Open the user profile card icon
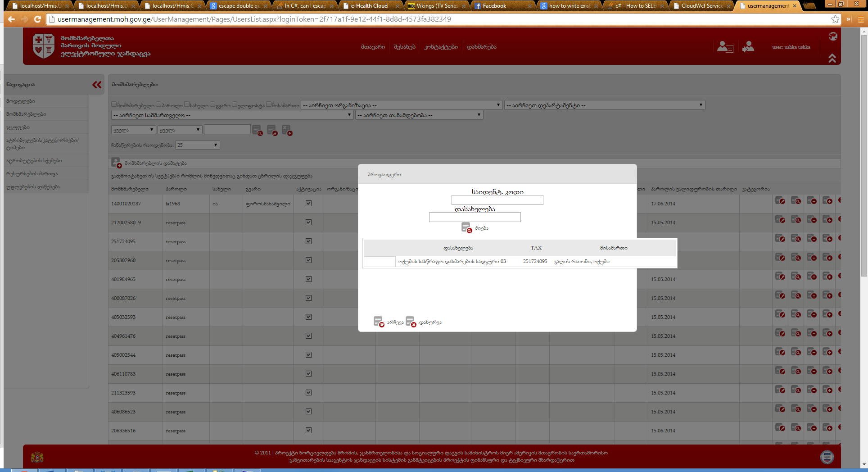This screenshot has width=868, height=472. [x=725, y=47]
